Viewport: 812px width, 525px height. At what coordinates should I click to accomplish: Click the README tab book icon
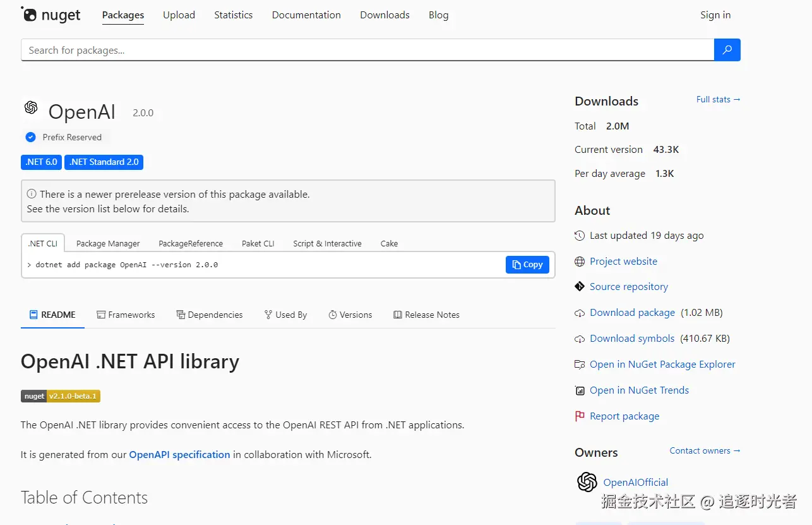pos(34,315)
